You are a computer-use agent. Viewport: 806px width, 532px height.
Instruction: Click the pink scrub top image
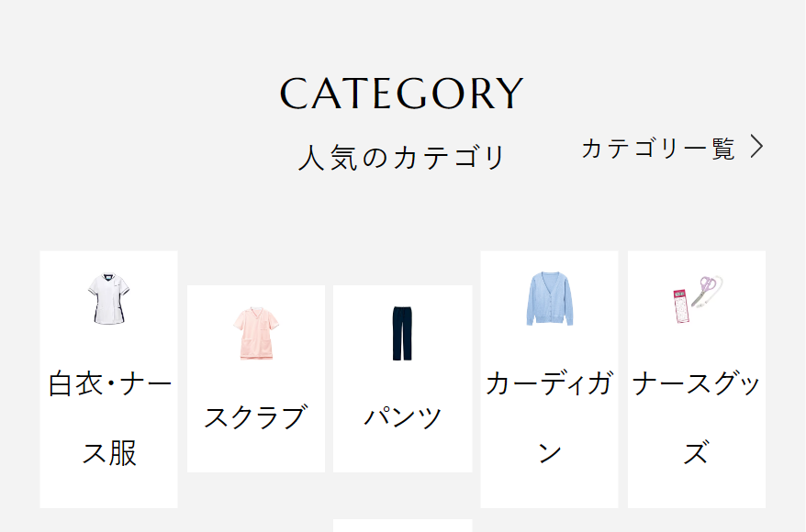coord(255,333)
